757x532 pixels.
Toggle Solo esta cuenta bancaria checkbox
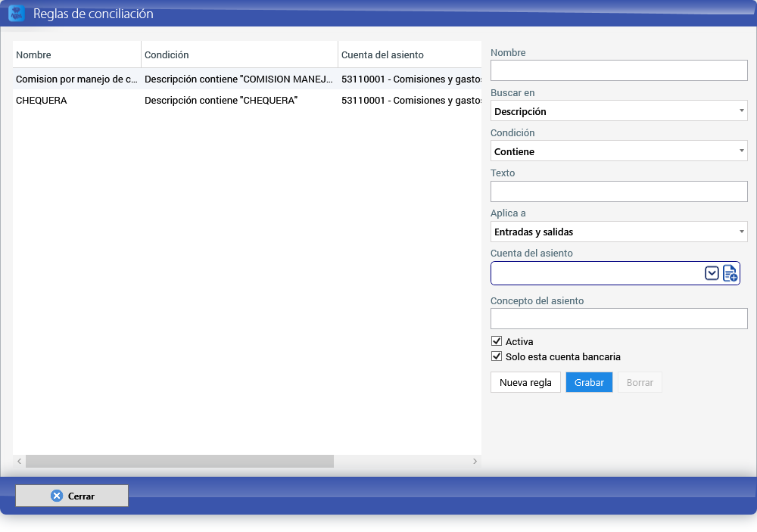pyautogui.click(x=497, y=356)
